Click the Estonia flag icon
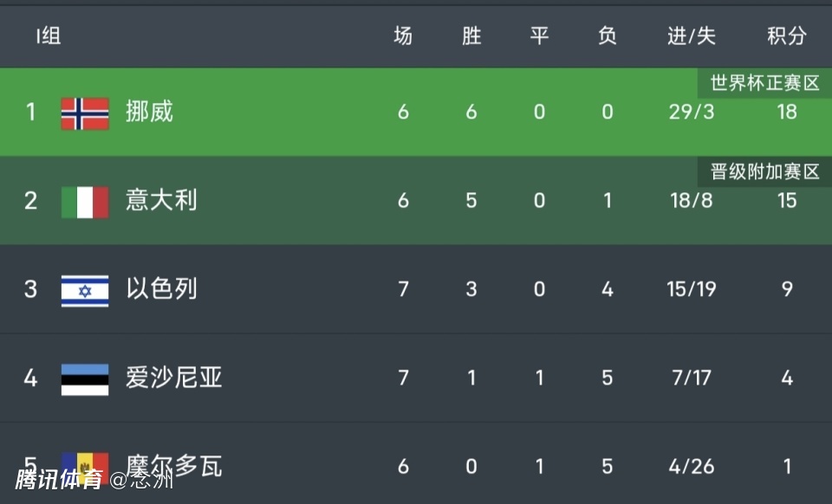Viewport: 832px width, 504px height. (85, 379)
